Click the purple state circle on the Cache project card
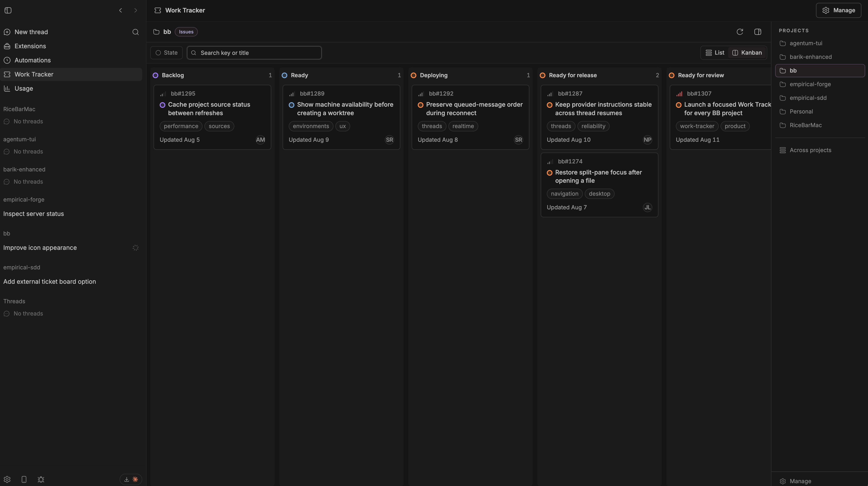The width and height of the screenshot is (868, 486). pyautogui.click(x=162, y=105)
